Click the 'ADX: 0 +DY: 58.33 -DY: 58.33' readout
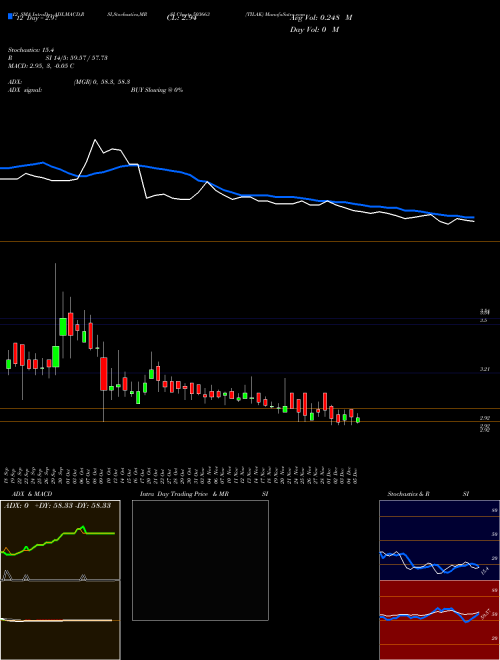Screen dimensions: 500x660 pyautogui.click(x=58, y=505)
